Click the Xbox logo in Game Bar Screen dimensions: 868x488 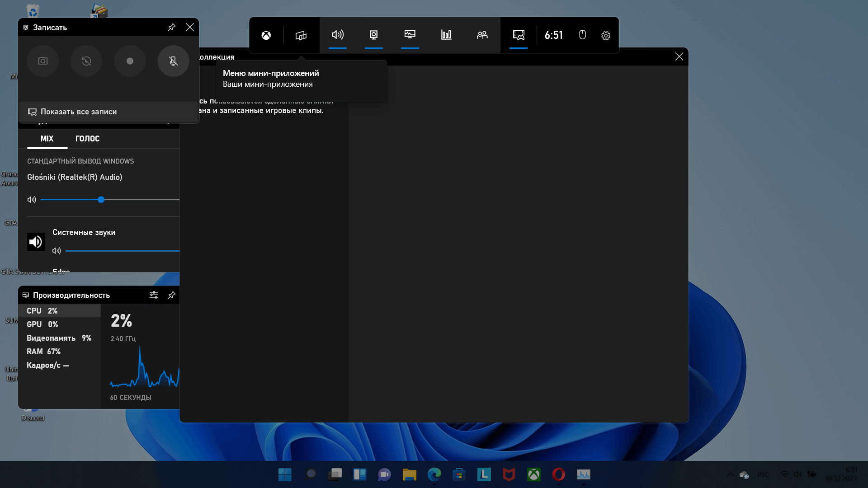click(266, 35)
